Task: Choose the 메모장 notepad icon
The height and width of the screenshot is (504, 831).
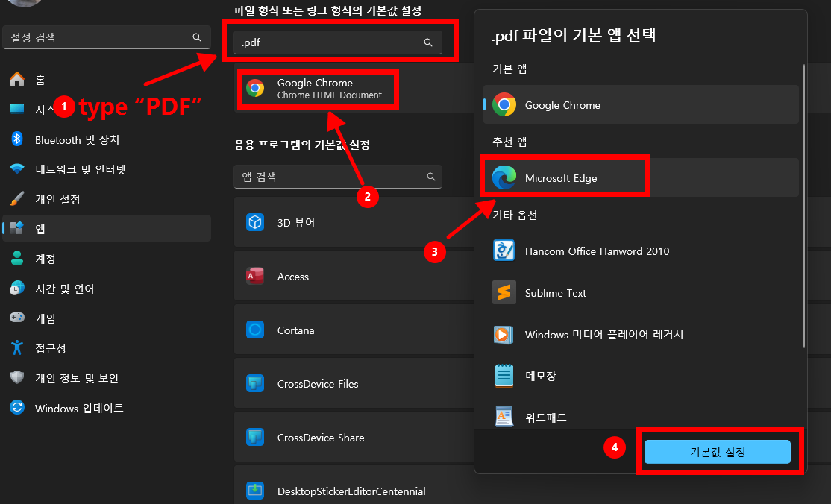Action: point(504,376)
